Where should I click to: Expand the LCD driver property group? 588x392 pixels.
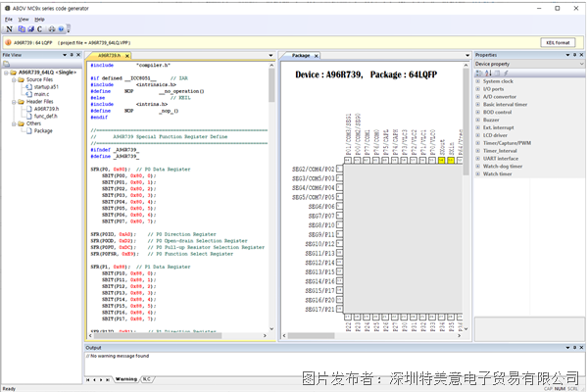[478, 135]
